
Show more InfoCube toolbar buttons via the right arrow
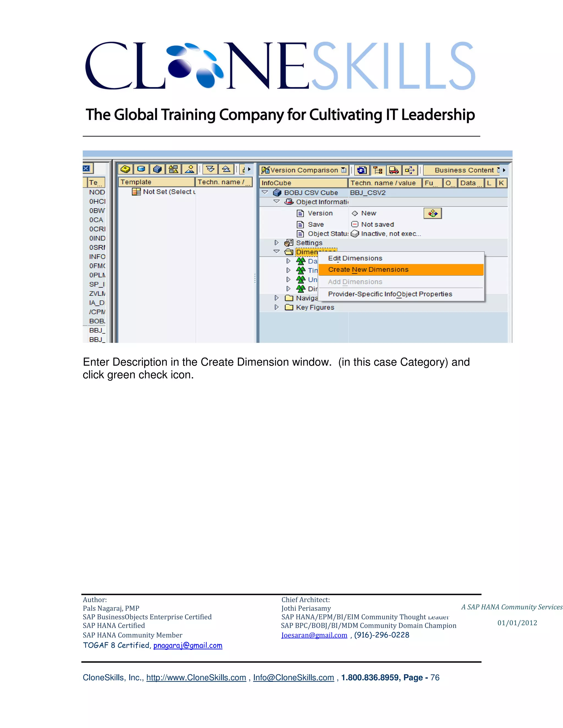pos(504,170)
